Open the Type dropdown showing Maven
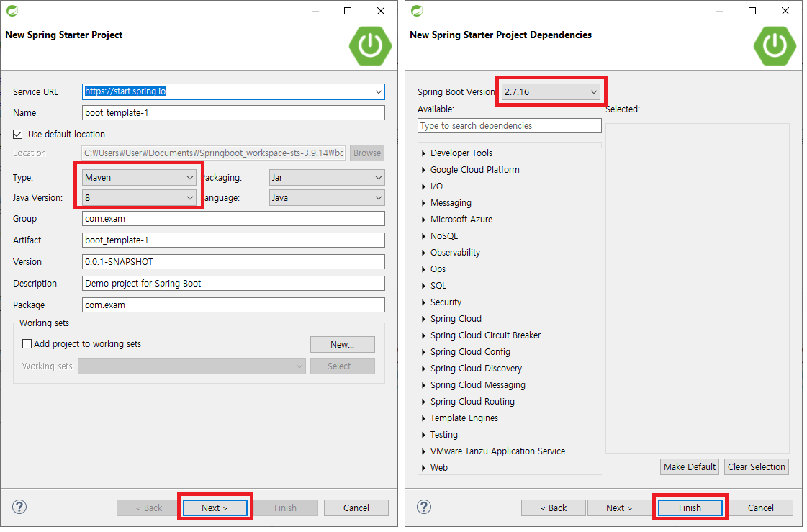Viewport: 807px width, 532px height. pos(140,179)
